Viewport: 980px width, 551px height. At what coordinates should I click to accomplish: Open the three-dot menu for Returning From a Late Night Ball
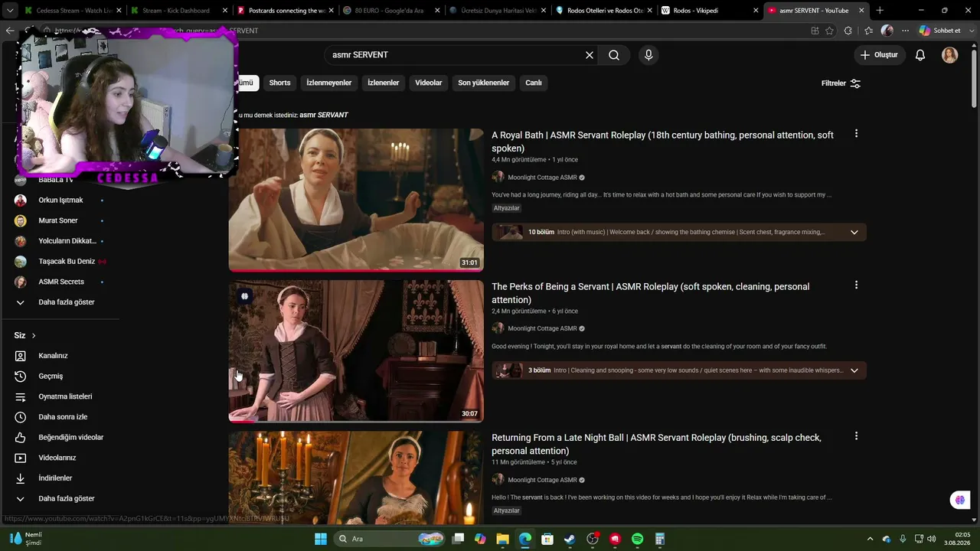pyautogui.click(x=856, y=436)
